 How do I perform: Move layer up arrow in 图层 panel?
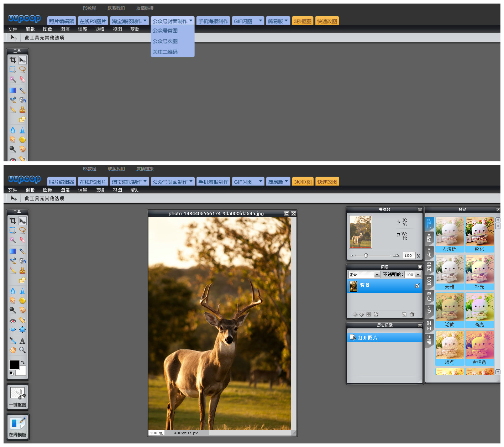[355, 315]
